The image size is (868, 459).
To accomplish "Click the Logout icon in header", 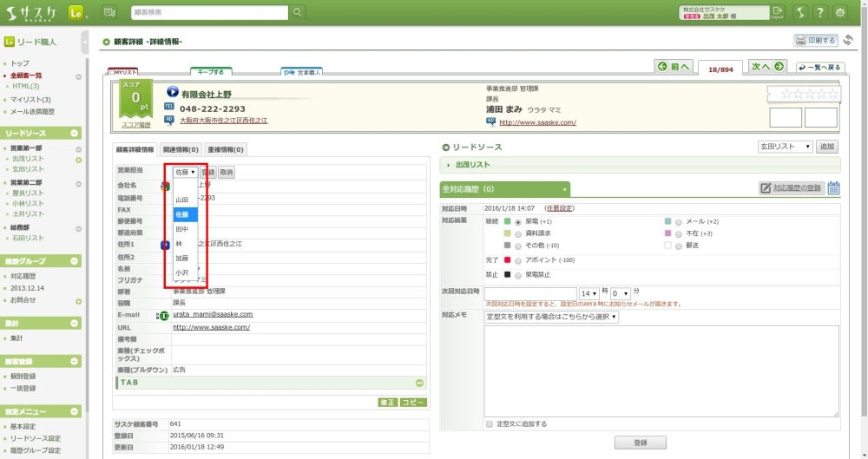I will 777,12.
